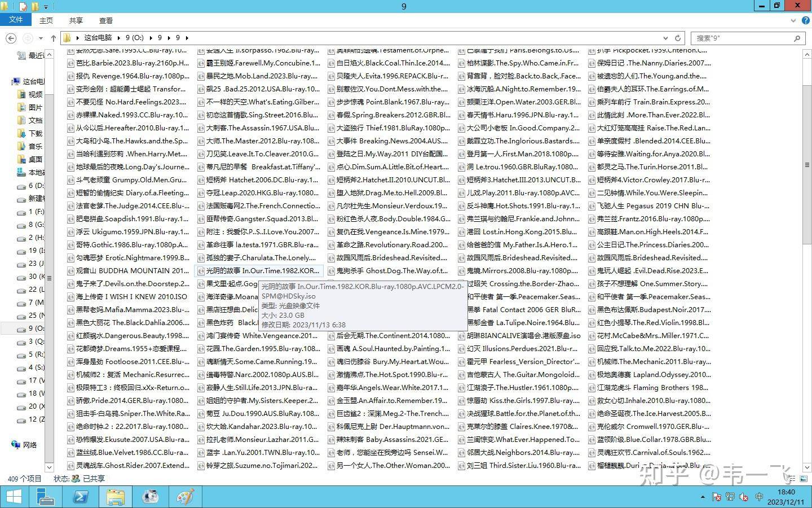Select drive 1 (F:) in navigation pane
Screen dimensions: 812x508
[31, 211]
